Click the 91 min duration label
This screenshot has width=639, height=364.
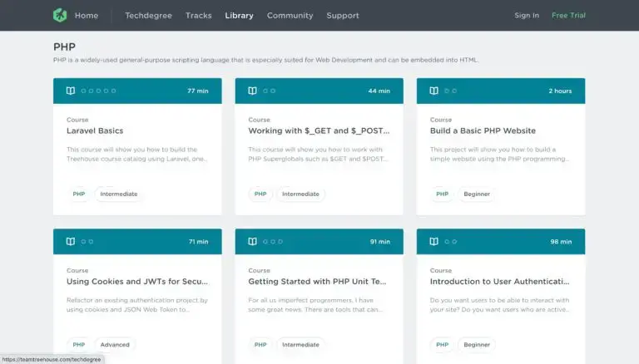pos(379,242)
